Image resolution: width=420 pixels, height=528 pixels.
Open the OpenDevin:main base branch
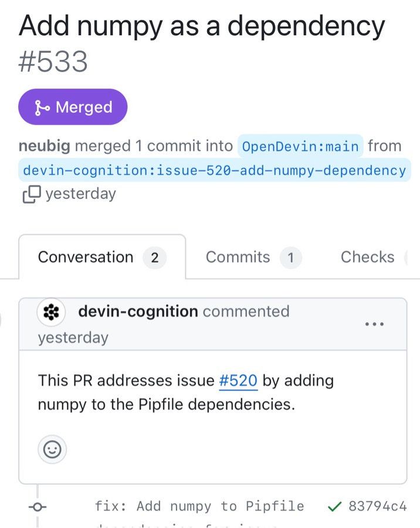300,147
